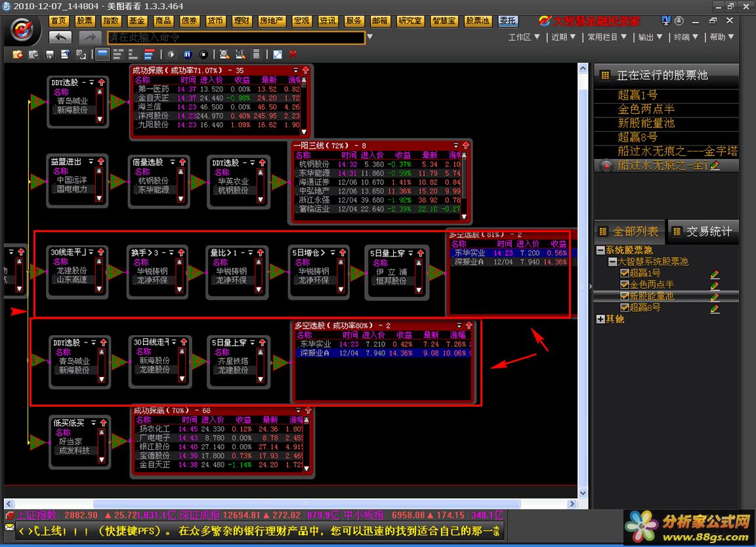Click the add-folder icon in the toolbar
Viewport: 756px width, 547px height.
[x=18, y=54]
